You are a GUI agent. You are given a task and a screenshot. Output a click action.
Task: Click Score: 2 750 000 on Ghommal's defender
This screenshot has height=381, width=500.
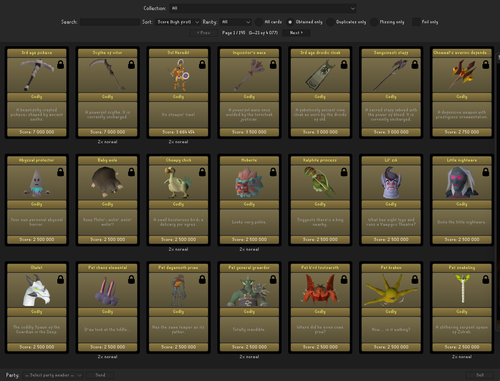[462, 132]
